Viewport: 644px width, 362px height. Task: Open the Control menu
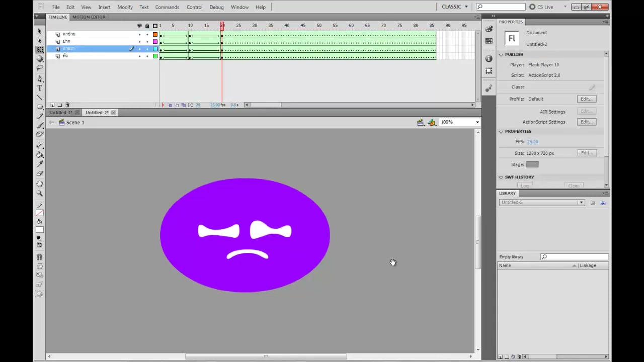coord(194,7)
